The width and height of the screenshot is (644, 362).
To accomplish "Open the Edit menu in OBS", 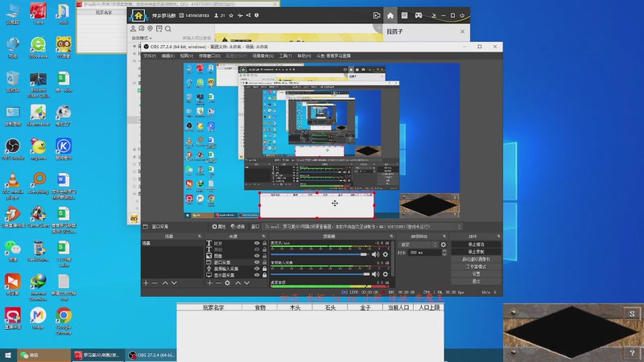I will click(167, 56).
